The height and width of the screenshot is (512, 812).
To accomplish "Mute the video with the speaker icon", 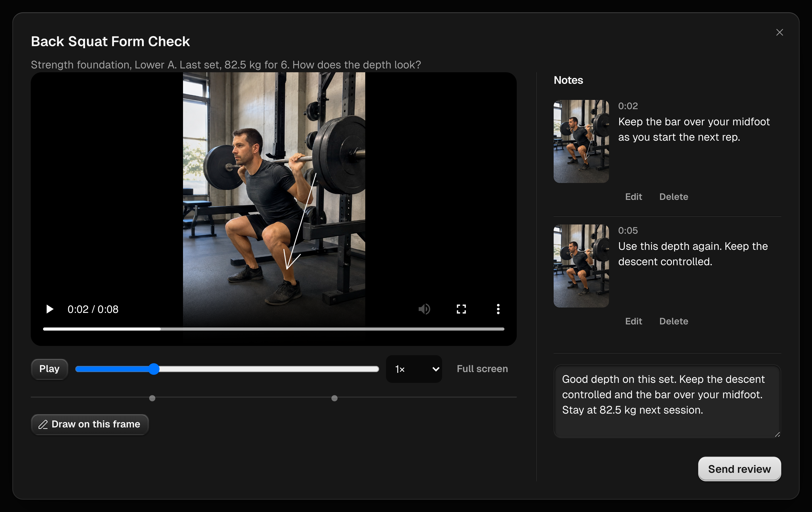I will [x=424, y=309].
